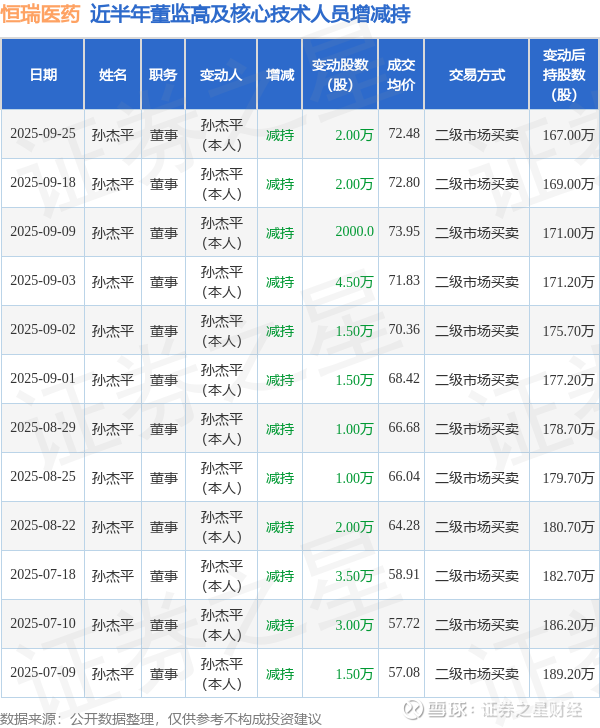Select the 姓名 column header
Image resolution: width=600 pixels, height=728 pixels.
(x=112, y=75)
